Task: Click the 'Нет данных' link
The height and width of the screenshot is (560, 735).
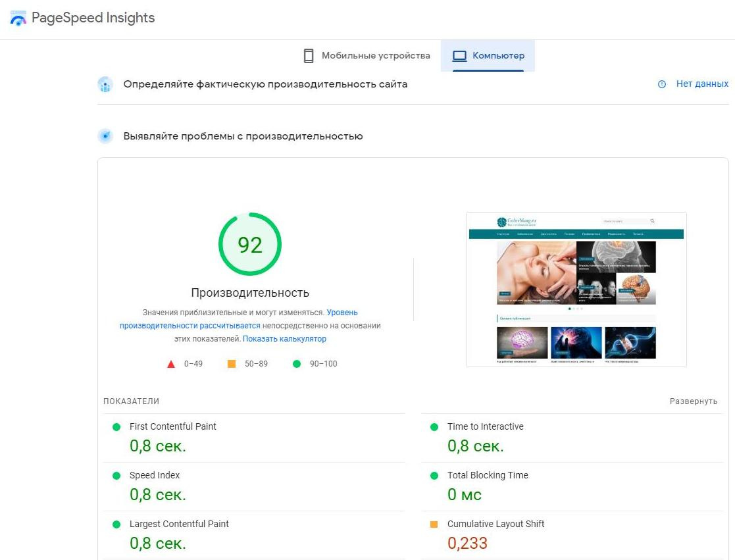Action: (x=702, y=84)
